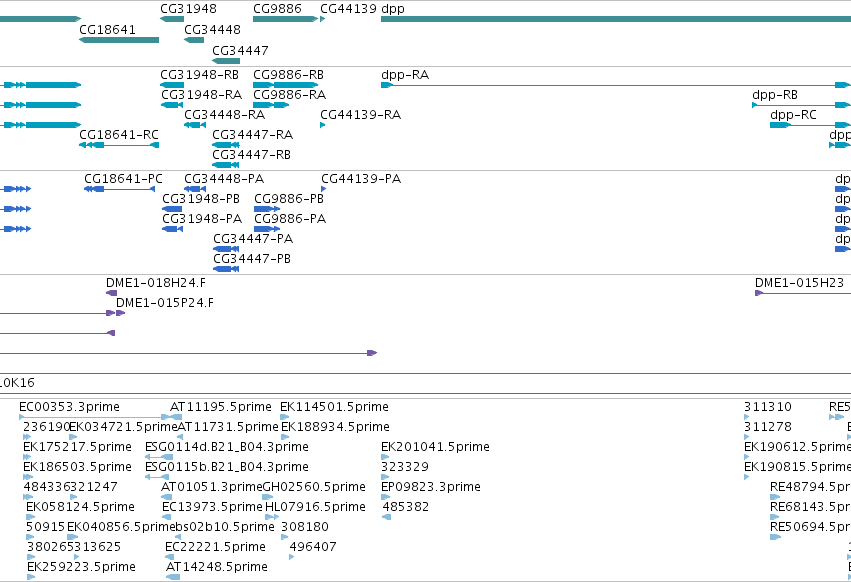
Task: Click transcript CG18641-RC label
Action: pos(119,135)
